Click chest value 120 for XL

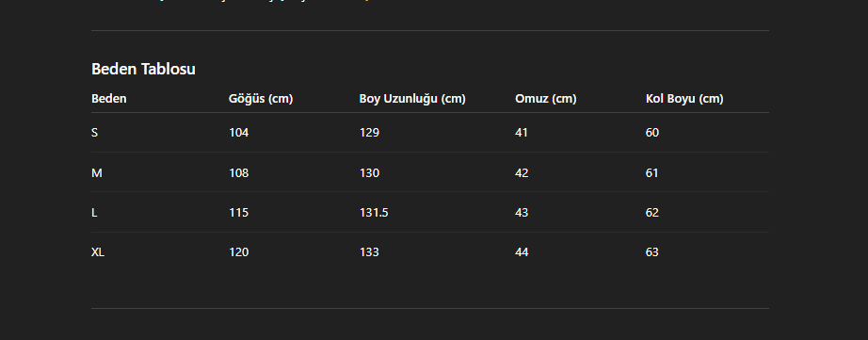pyautogui.click(x=238, y=252)
